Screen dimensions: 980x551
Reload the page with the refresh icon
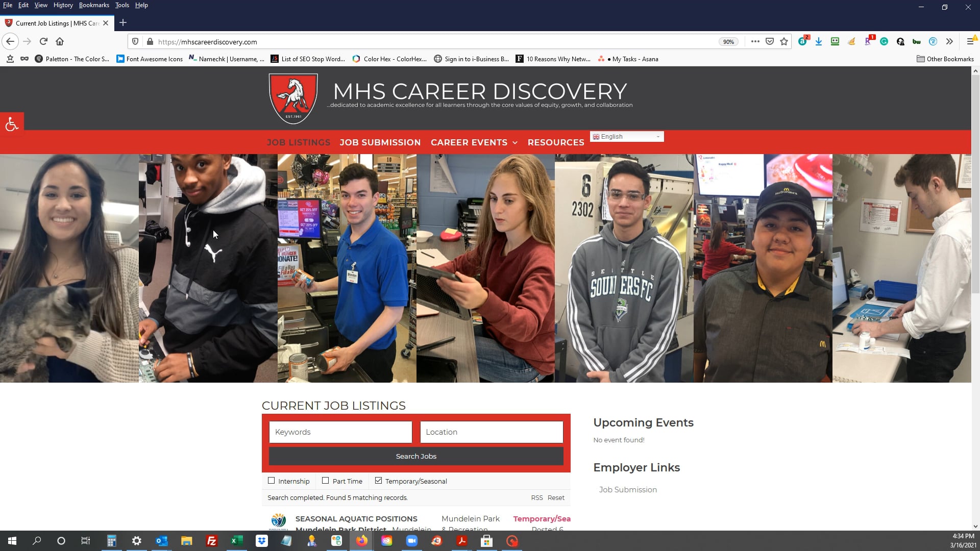point(43,41)
